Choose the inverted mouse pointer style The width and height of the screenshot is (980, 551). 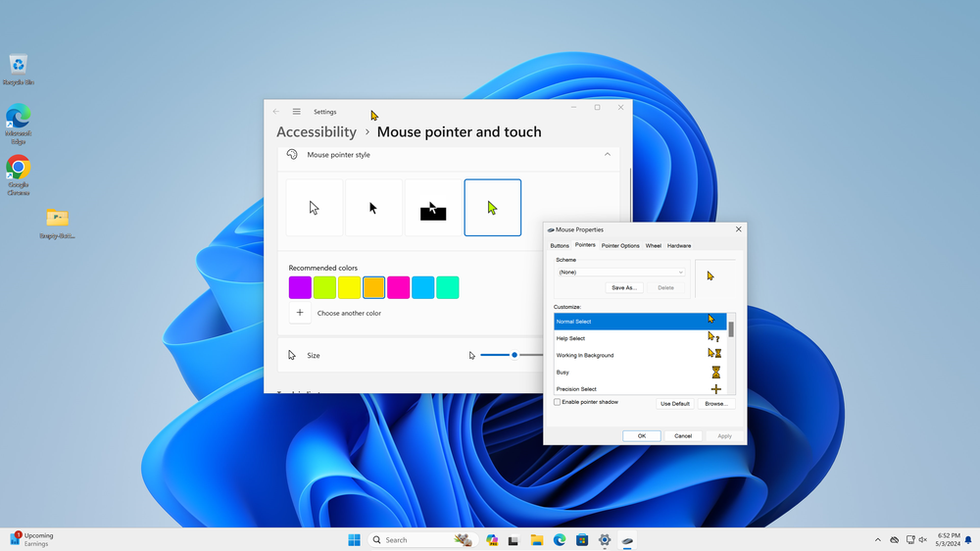tap(433, 208)
